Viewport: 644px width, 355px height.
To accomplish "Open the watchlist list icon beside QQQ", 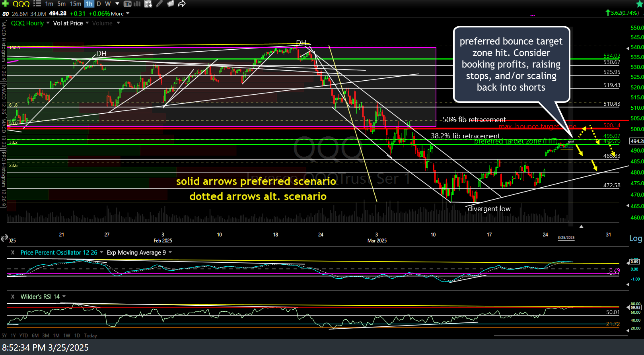I will coord(37,4).
